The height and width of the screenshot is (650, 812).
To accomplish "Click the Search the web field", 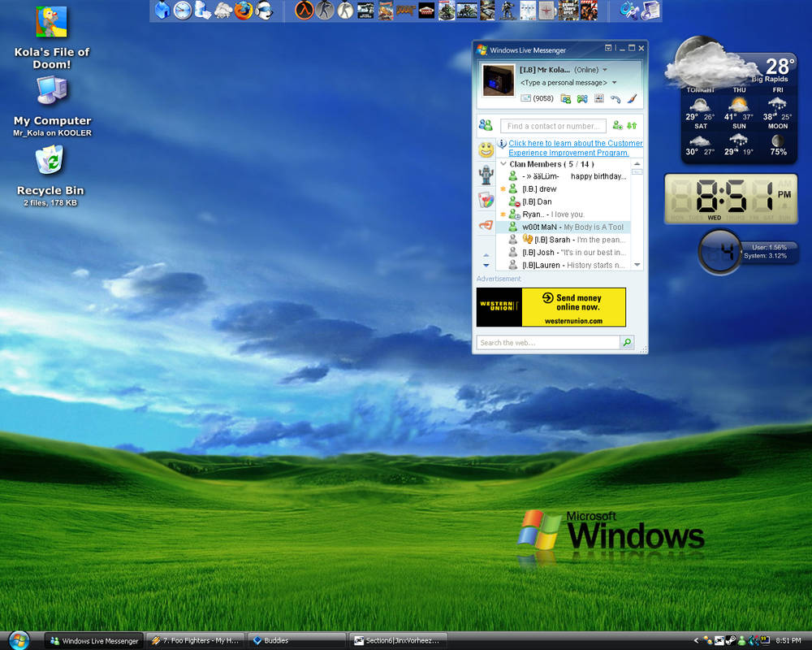I will click(x=548, y=343).
